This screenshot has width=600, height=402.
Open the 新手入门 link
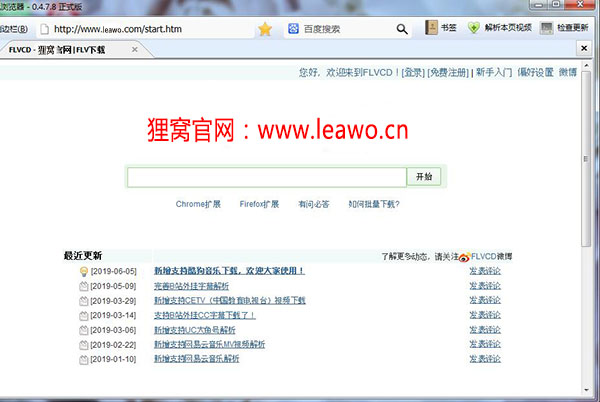[x=494, y=72]
